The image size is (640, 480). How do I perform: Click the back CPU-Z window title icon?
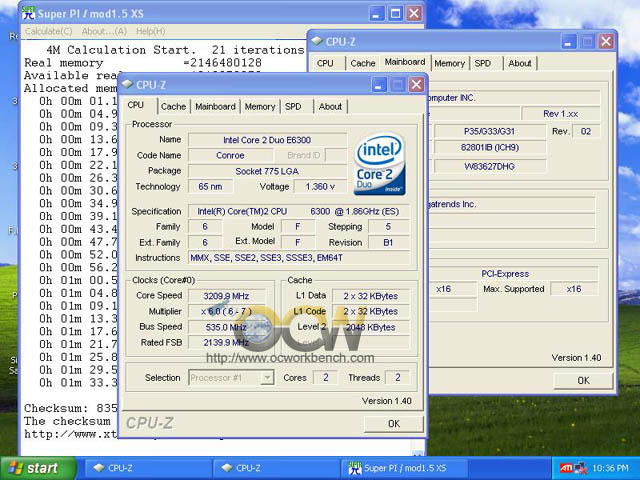(x=317, y=41)
